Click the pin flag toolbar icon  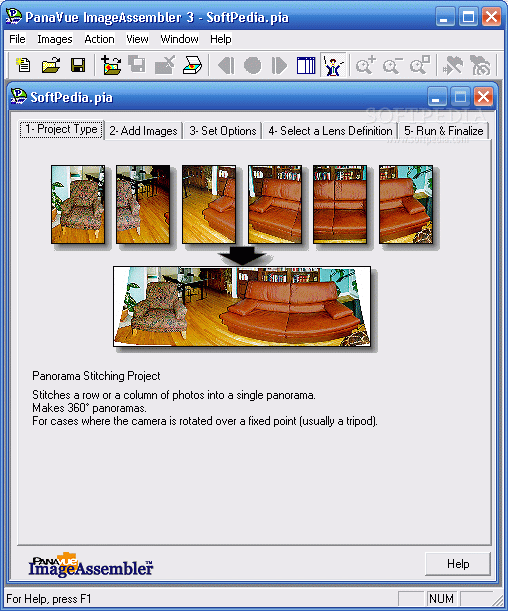coord(453,65)
